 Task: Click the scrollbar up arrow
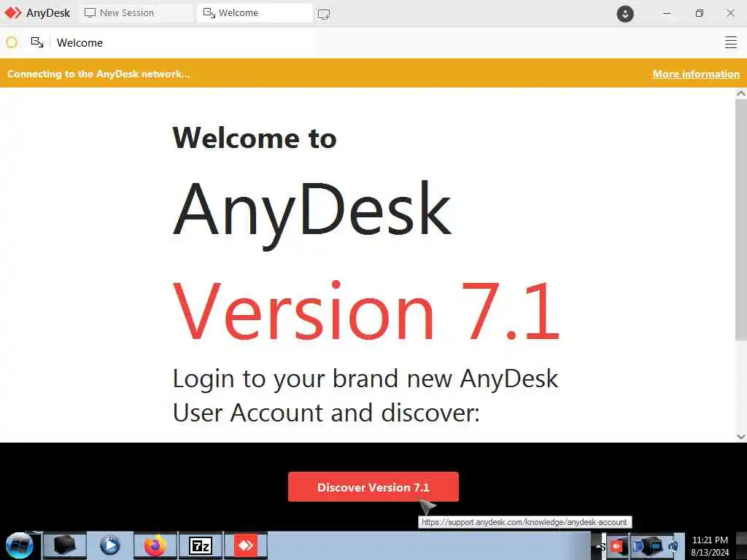click(741, 93)
